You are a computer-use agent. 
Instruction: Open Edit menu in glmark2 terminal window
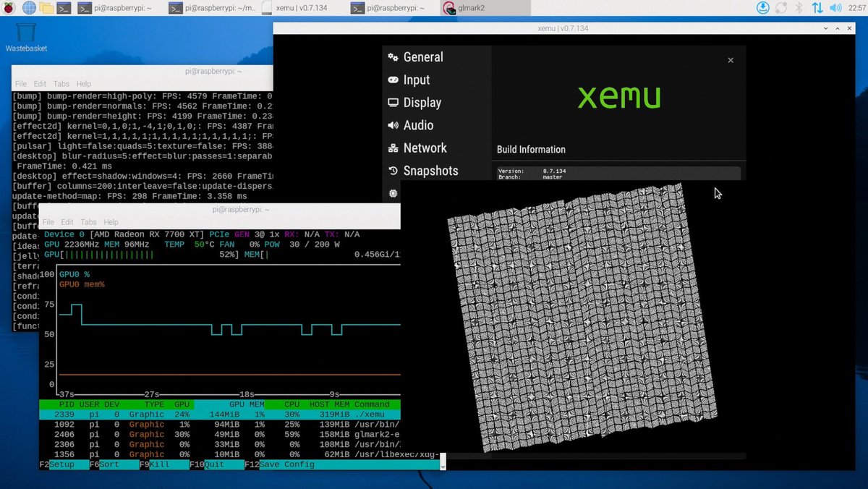(40, 84)
